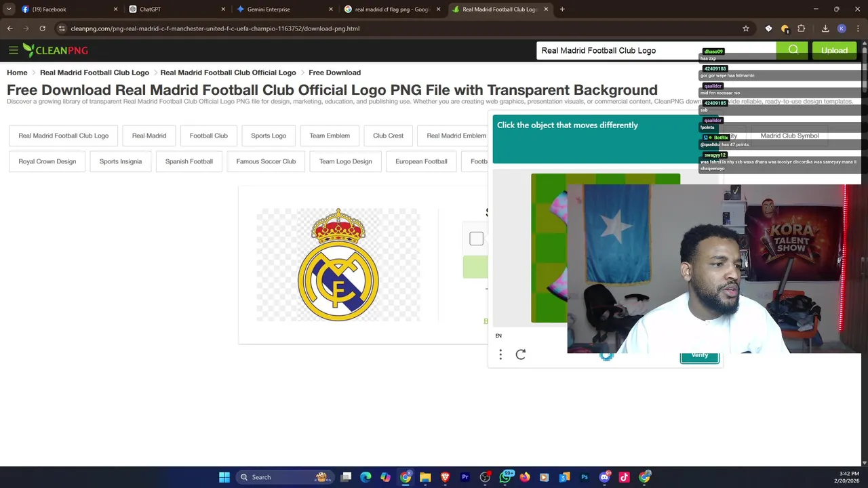View site information icon in address bar

pyautogui.click(x=62, y=28)
